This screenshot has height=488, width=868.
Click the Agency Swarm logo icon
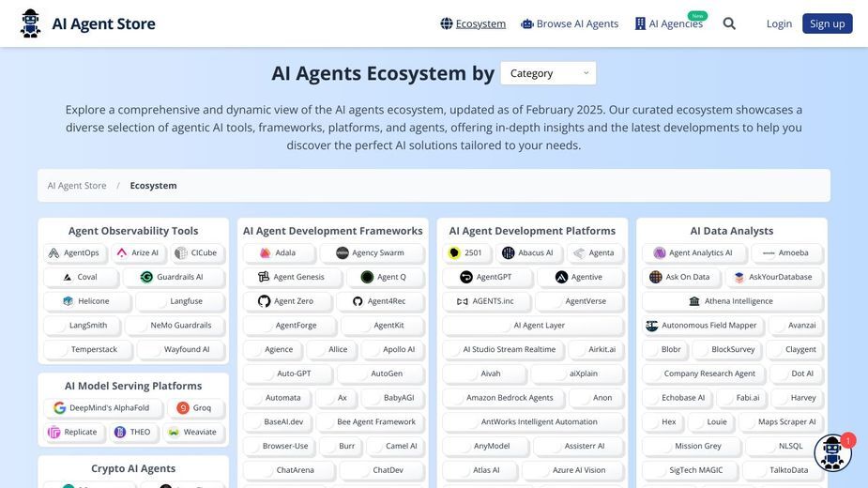(343, 253)
